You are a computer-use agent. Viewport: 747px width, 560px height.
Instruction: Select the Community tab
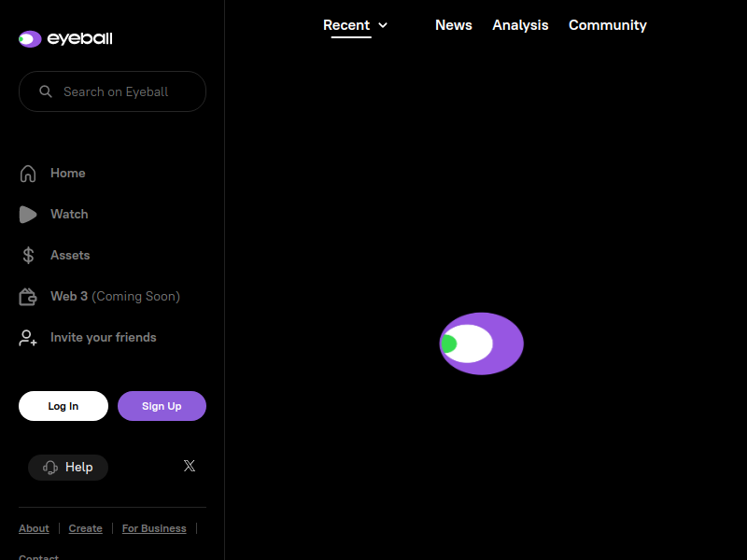pos(607,25)
